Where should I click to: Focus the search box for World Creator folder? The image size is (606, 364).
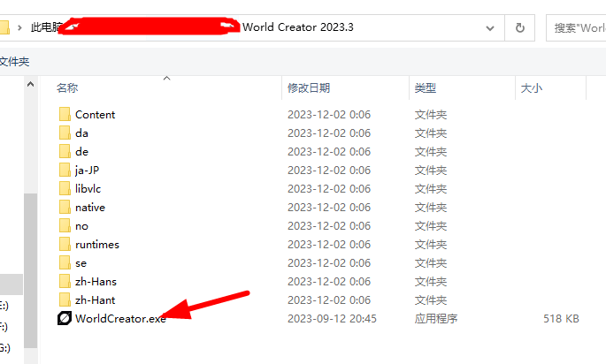(x=576, y=27)
